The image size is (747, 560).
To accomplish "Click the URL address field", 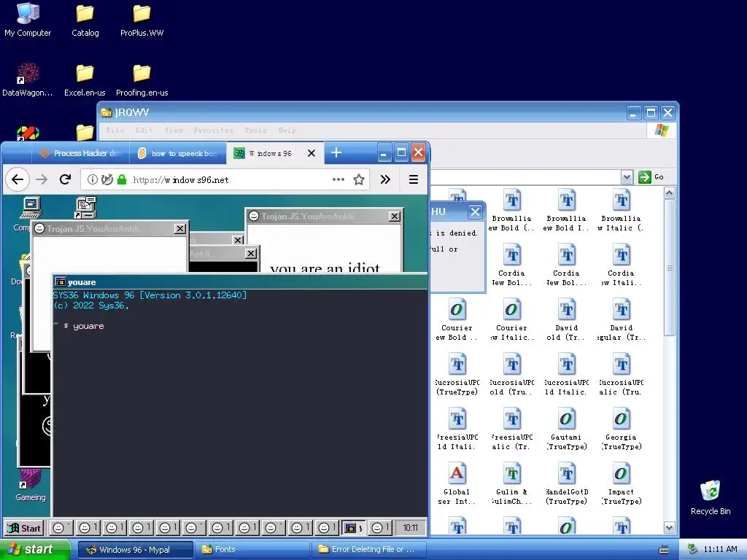I will 224,179.
